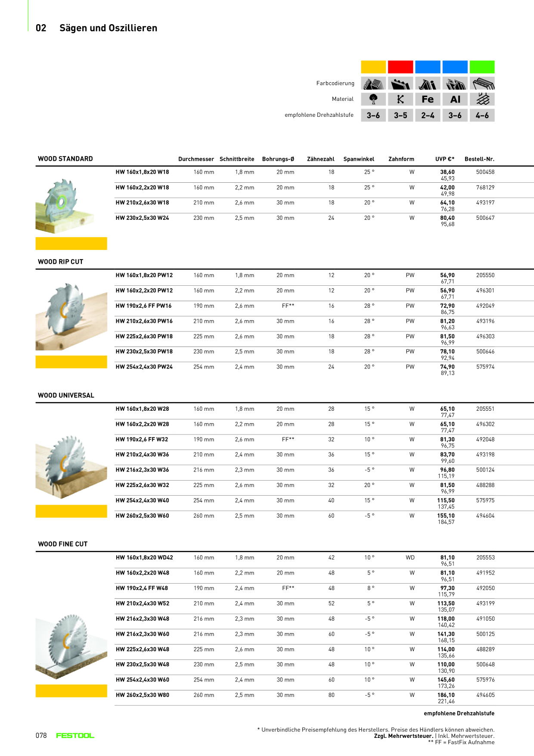Click price 38,60 in first row

pos(447,172)
